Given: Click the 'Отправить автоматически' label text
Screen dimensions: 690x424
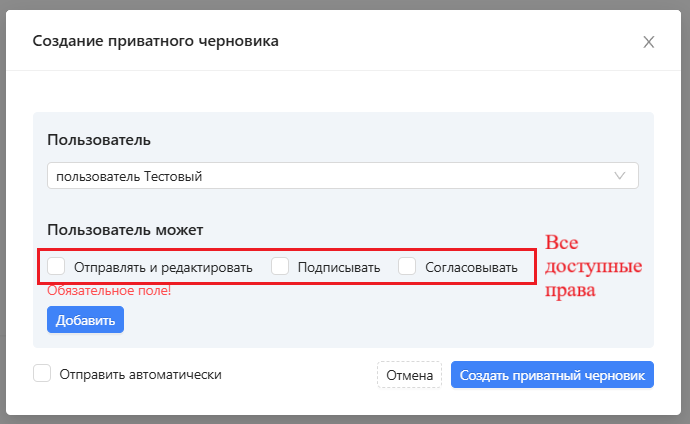Looking at the screenshot, I should (x=140, y=374).
